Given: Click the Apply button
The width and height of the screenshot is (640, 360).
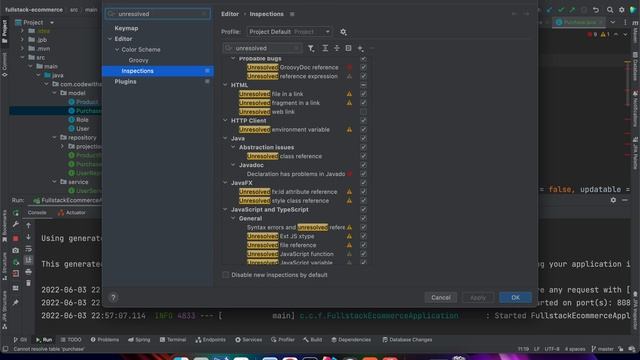Looking at the screenshot, I should tap(478, 298).
